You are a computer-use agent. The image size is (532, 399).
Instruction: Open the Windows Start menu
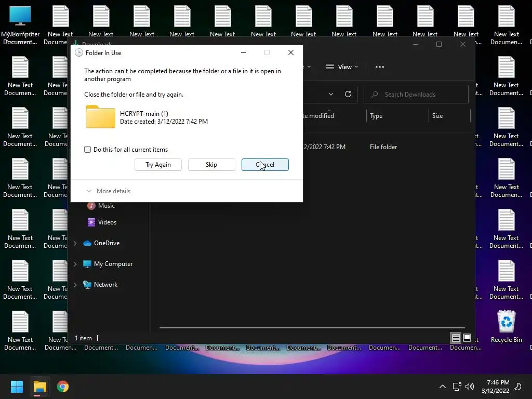pos(17,387)
